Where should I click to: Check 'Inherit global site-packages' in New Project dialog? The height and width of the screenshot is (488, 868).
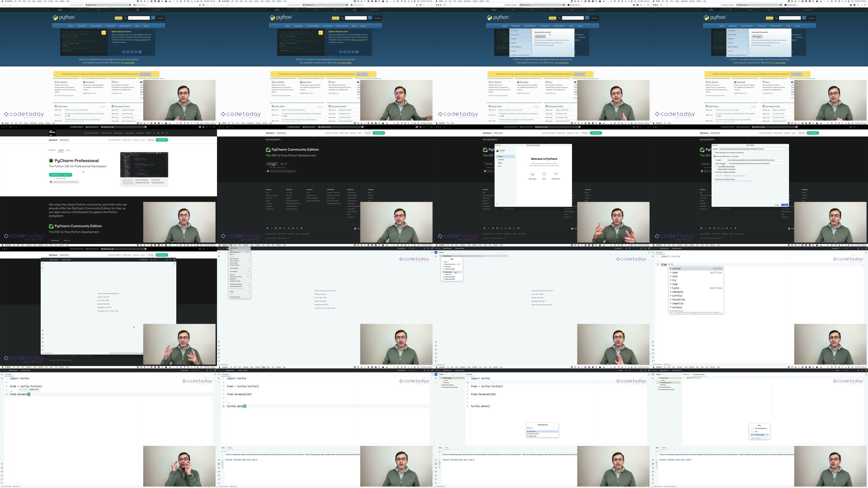(717, 167)
